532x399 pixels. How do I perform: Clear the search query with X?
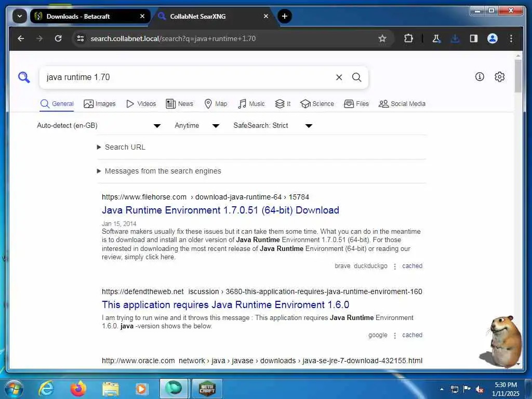(339, 77)
